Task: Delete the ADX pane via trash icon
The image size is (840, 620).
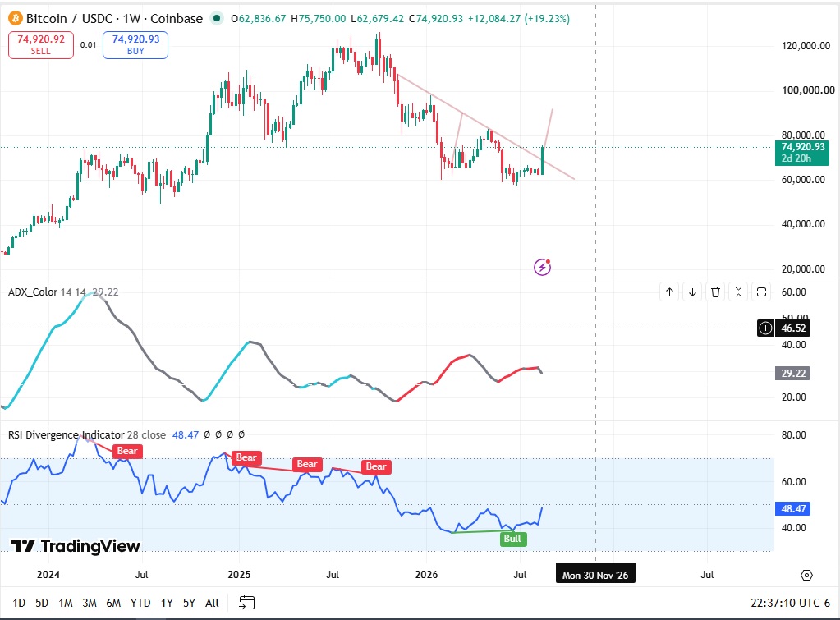Action: pos(716,292)
